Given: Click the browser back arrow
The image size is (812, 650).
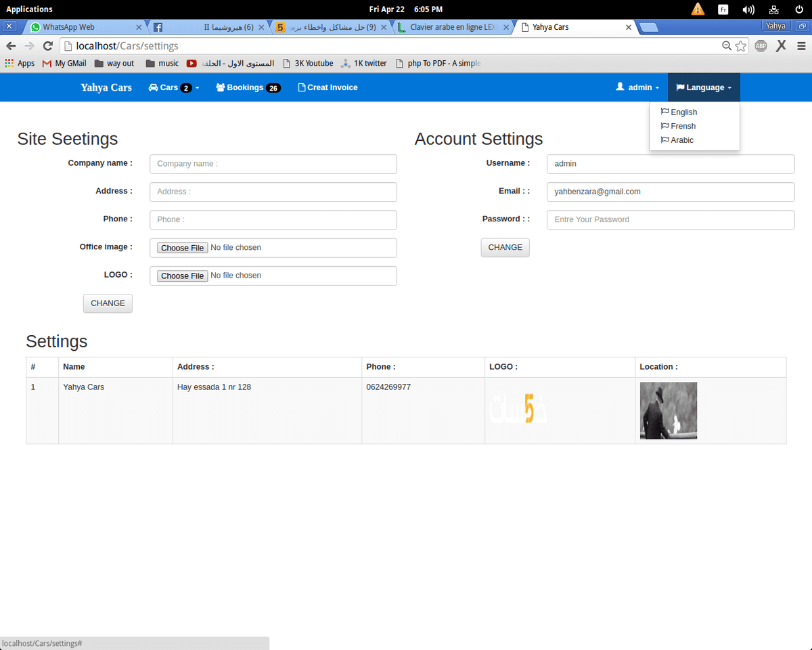Looking at the screenshot, I should pyautogui.click(x=11, y=46).
